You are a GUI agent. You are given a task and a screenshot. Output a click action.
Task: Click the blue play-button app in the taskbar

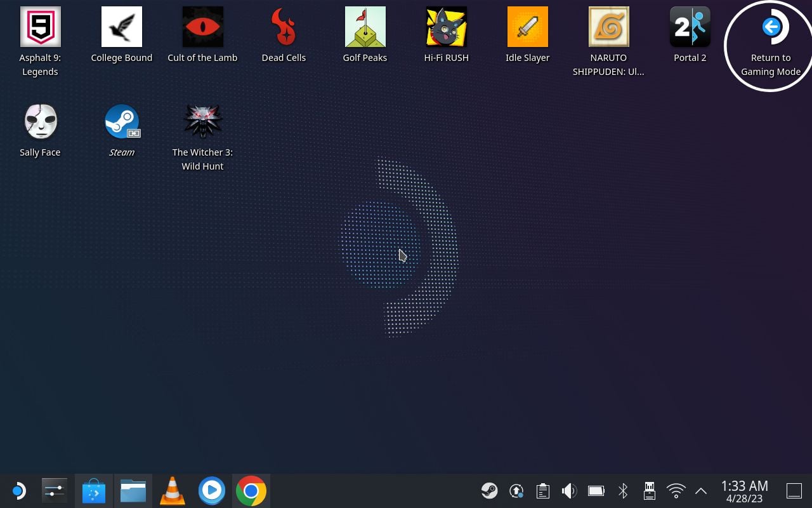point(212,491)
